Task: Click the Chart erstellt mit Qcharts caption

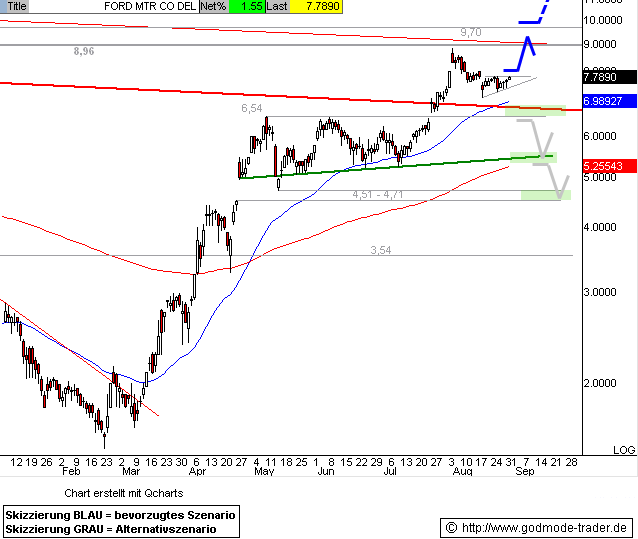Action: click(123, 493)
